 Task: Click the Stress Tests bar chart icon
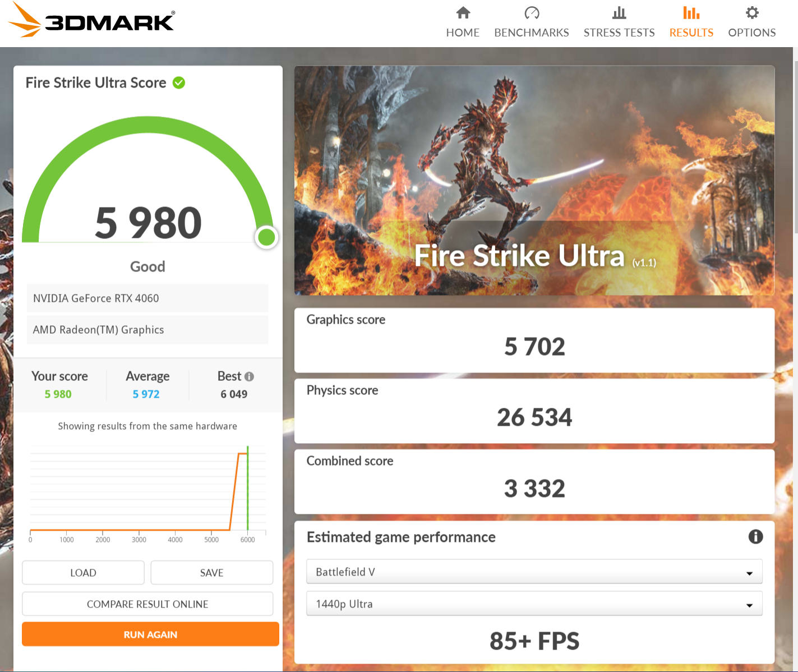coord(619,13)
